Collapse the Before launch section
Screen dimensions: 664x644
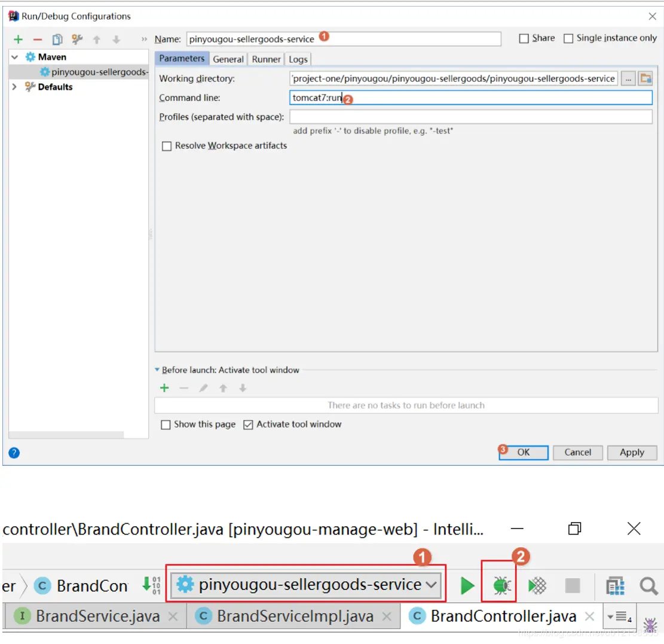pyautogui.click(x=157, y=370)
